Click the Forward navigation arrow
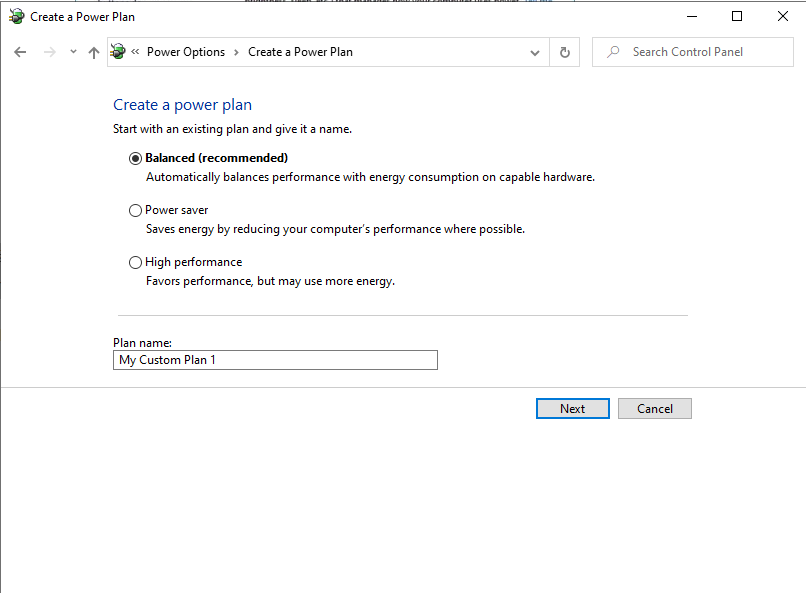This screenshot has width=806, height=593. [49, 52]
